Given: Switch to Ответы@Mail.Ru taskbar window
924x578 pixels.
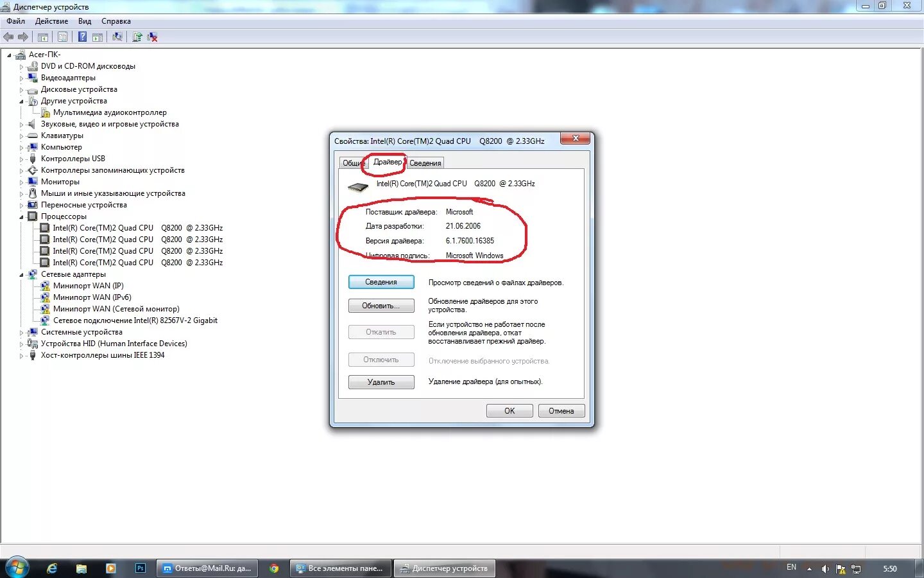Looking at the screenshot, I should point(207,568).
